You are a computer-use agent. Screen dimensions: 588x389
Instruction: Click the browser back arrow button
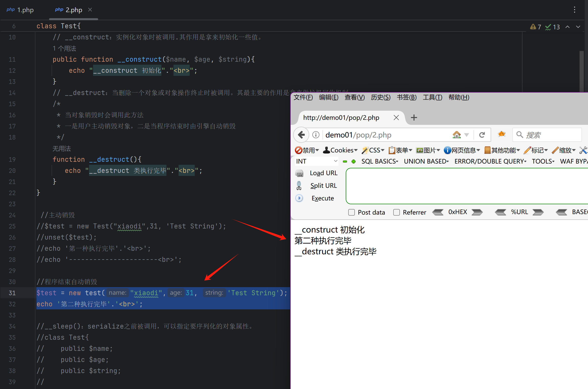[301, 135]
